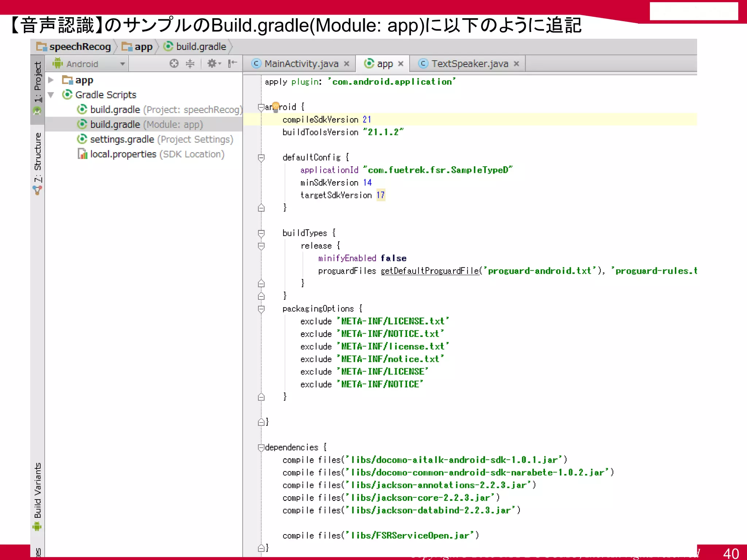
Task: Open build.gradle (Project: speechRecog)
Action: [x=159, y=110]
